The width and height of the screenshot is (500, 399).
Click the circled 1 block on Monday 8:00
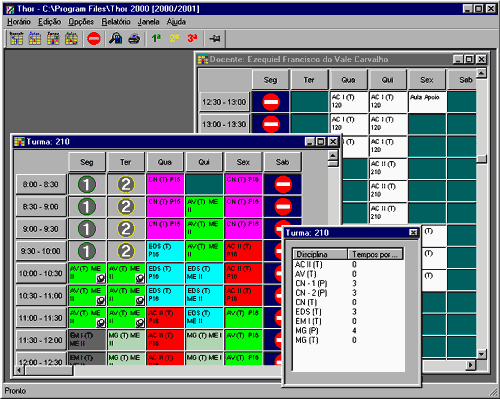pos(87,184)
